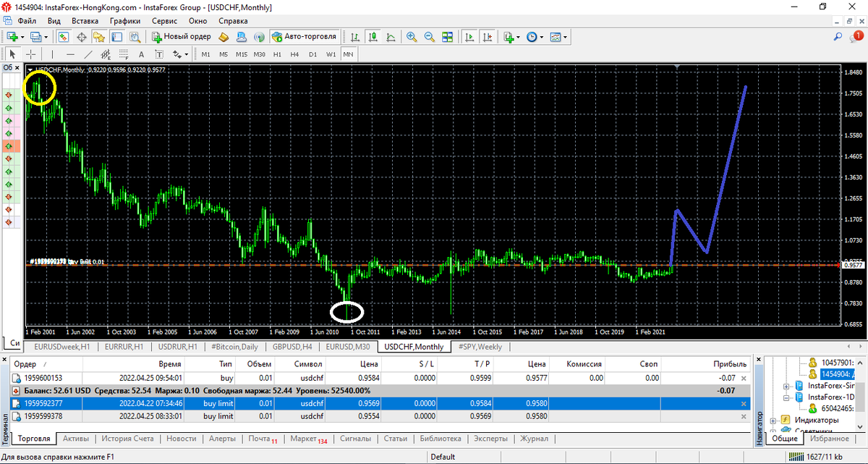Open the Profiles toolbar icon

(x=35, y=36)
